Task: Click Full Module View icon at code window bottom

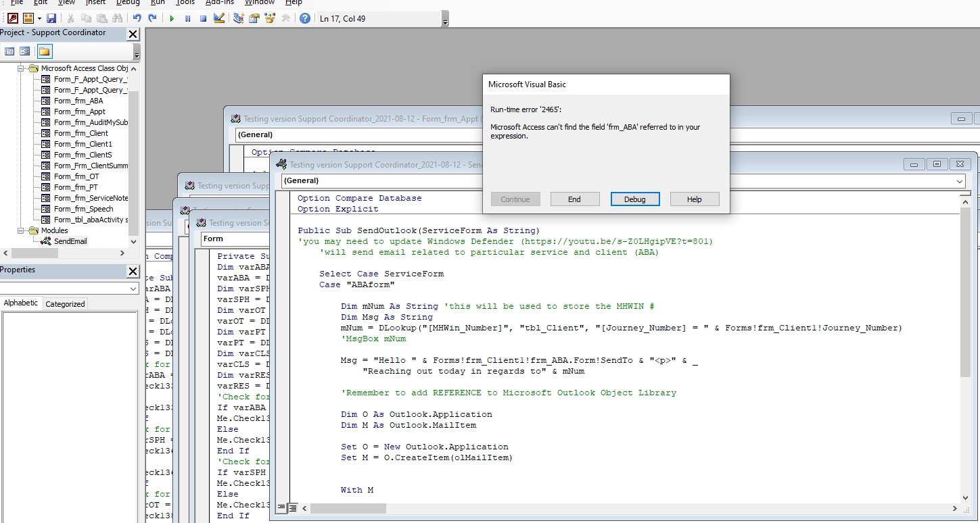Action: point(293,508)
